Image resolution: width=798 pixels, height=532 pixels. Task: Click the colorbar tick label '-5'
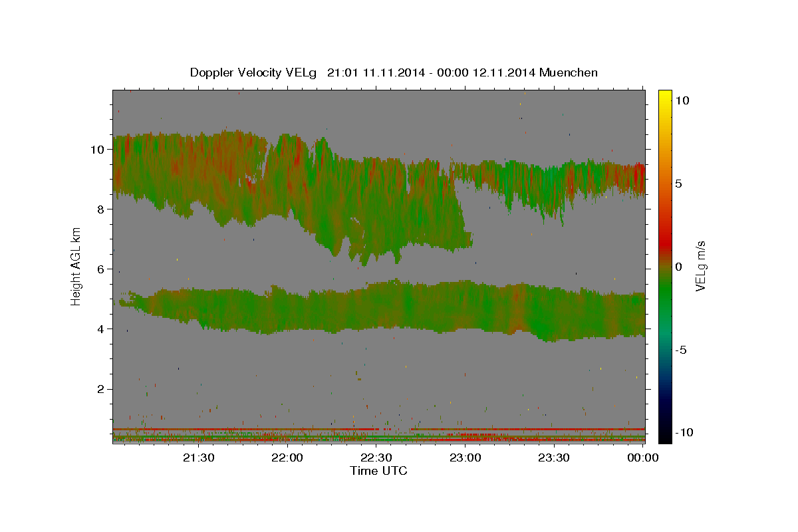680,350
